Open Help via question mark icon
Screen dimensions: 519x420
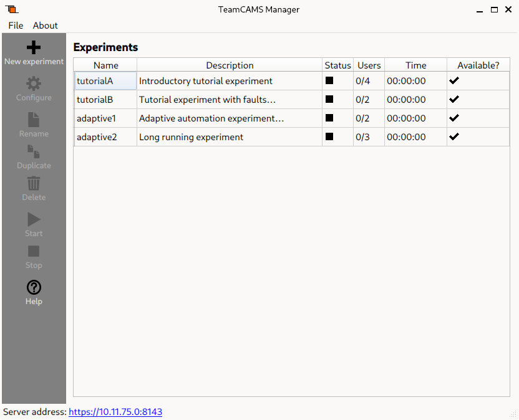(x=34, y=287)
